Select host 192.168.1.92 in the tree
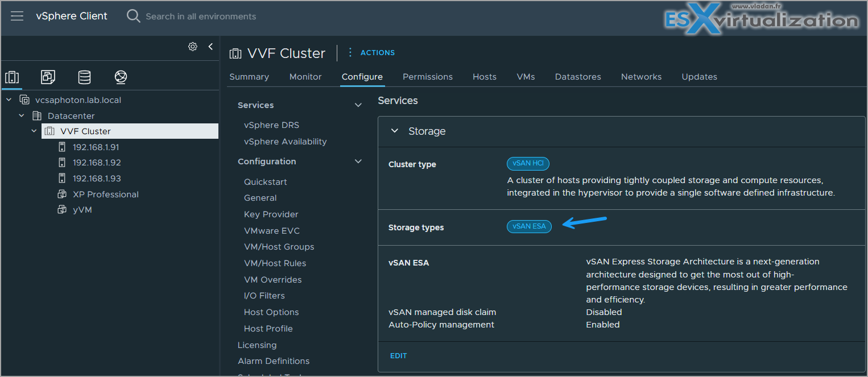Viewport: 868px width, 377px height. coord(97,163)
